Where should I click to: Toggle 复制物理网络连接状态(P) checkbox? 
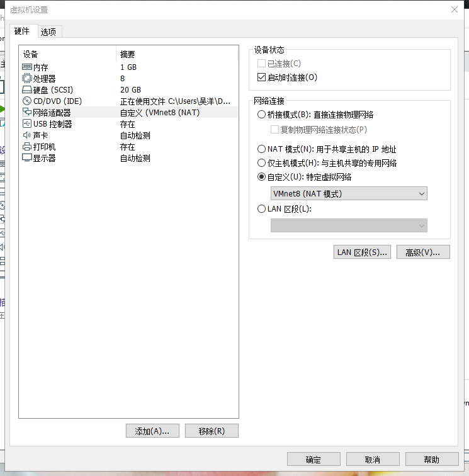[x=274, y=130]
